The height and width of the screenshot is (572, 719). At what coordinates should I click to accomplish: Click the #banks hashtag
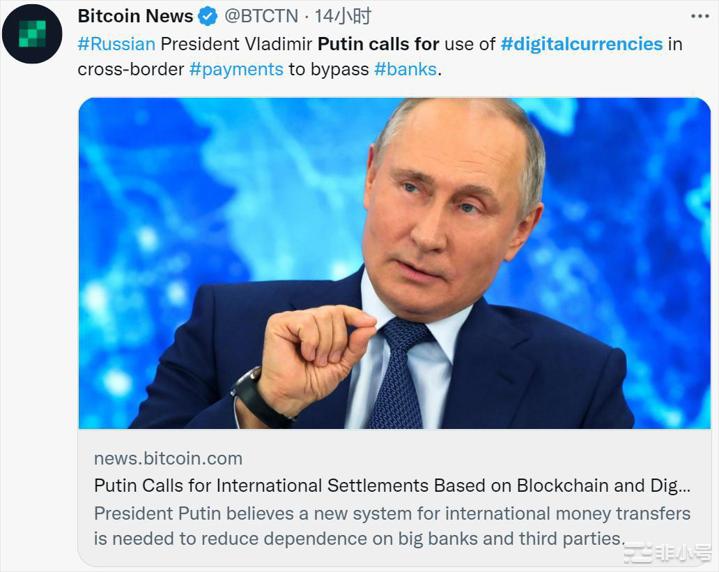pos(405,70)
